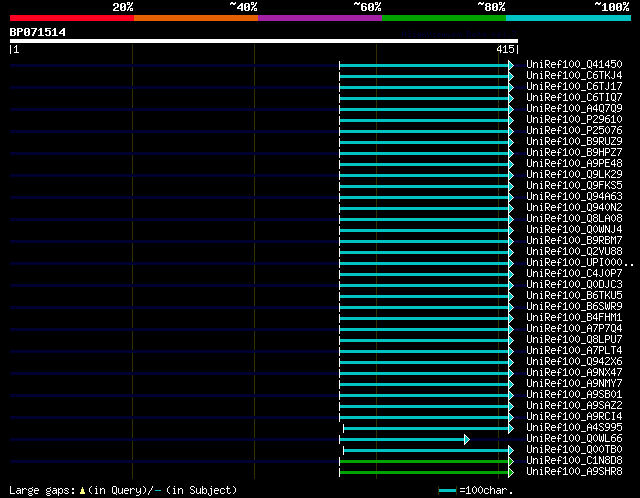This screenshot has width=640, height=498.
Task: Click the start tick of UniRef100_A4S995 alignment
Action: (x=344, y=428)
